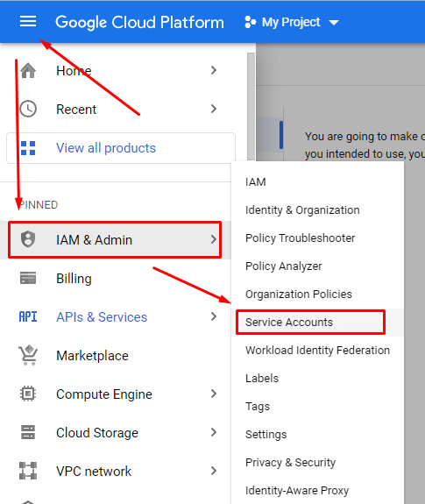Screen dimensions: 425x504
Task: Click the IAM & Admin shield icon
Action: coord(28,239)
